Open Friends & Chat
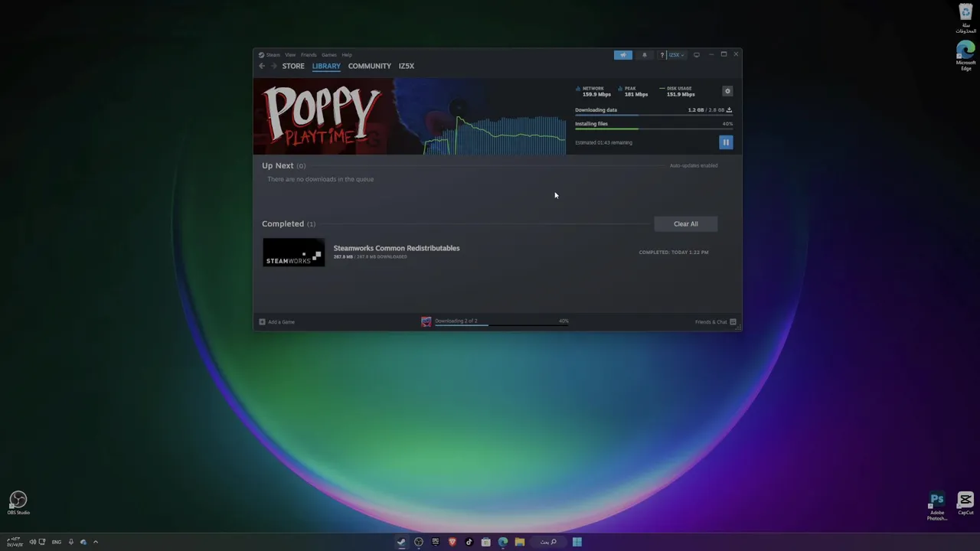 [715, 322]
